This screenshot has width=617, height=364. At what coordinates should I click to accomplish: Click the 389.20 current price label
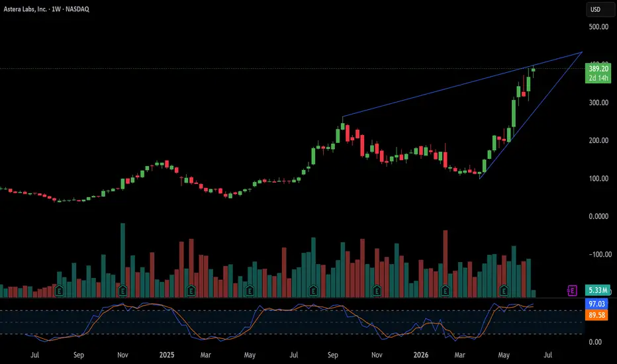[x=598, y=69]
